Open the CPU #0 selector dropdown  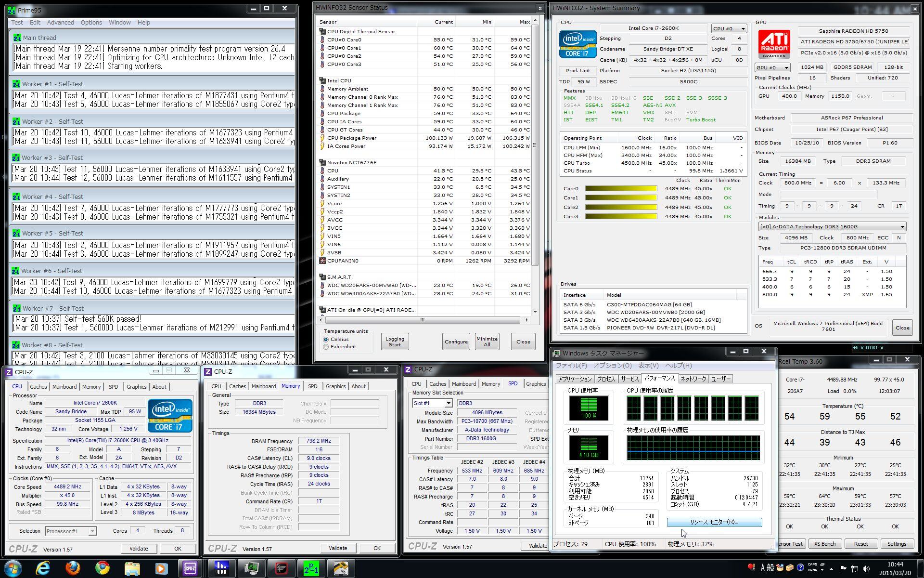click(x=729, y=28)
